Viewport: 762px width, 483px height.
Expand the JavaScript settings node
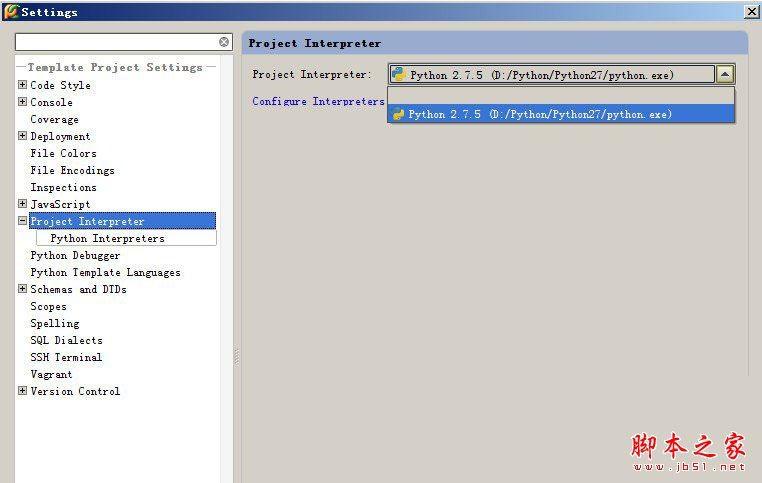click(22, 204)
